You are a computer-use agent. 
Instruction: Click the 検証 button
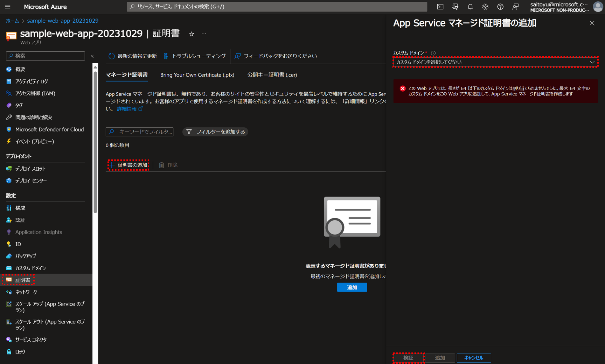pos(409,358)
